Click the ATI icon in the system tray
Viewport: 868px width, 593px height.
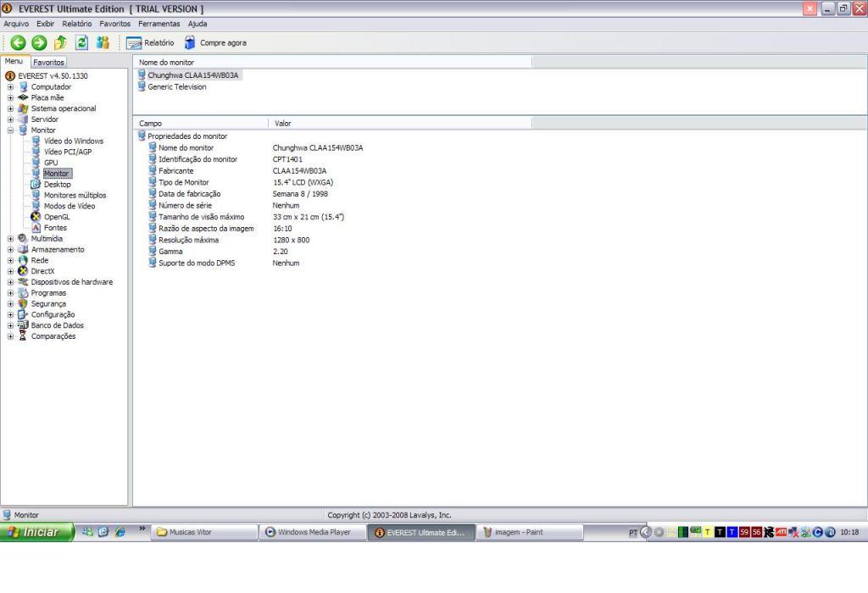(781, 532)
